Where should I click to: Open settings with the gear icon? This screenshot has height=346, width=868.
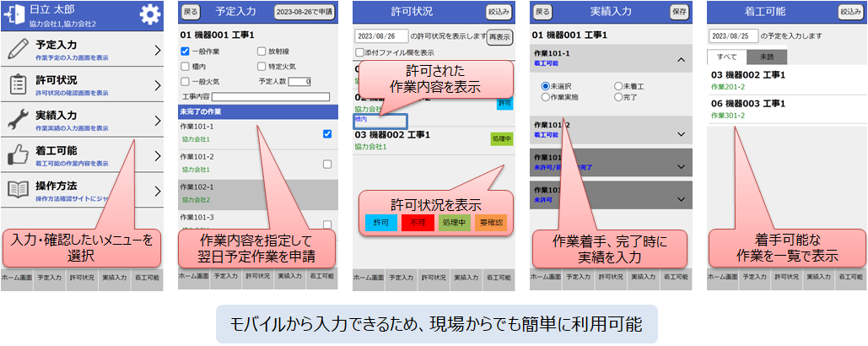point(150,14)
